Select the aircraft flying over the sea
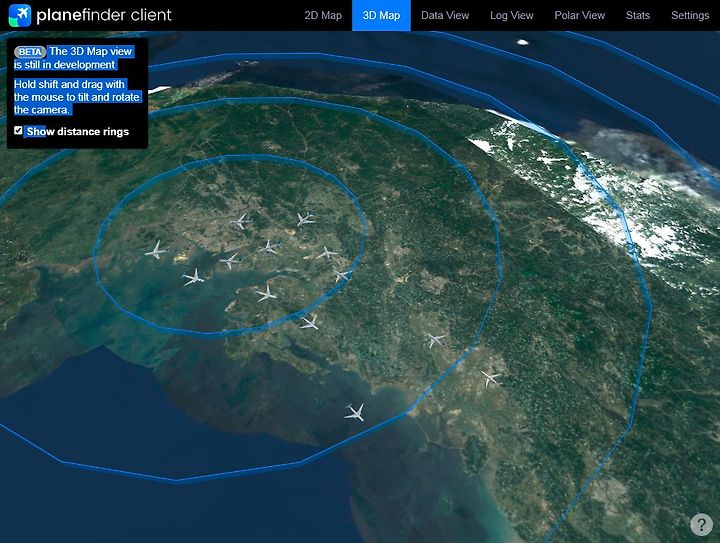Image resolution: width=720 pixels, height=543 pixels. (x=355, y=412)
